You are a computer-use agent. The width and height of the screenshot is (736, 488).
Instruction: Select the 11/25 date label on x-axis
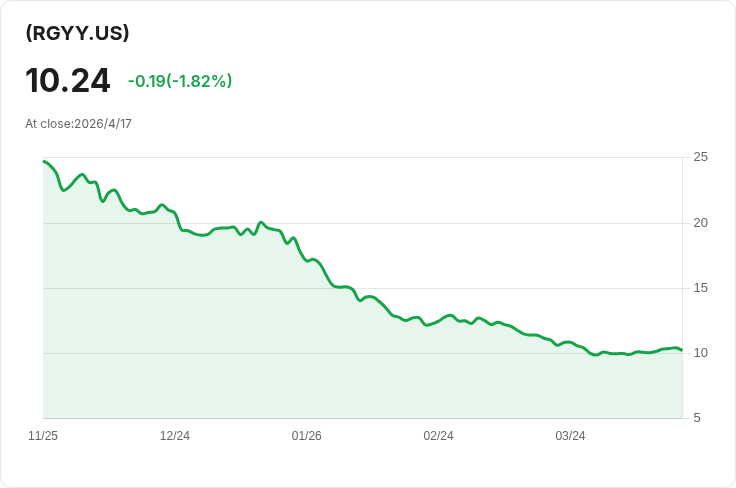tap(43, 435)
